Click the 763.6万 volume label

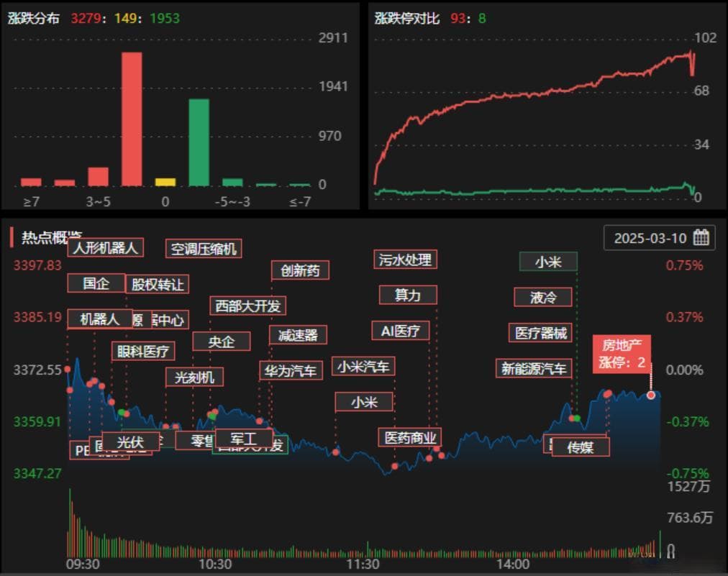pyautogui.click(x=690, y=517)
